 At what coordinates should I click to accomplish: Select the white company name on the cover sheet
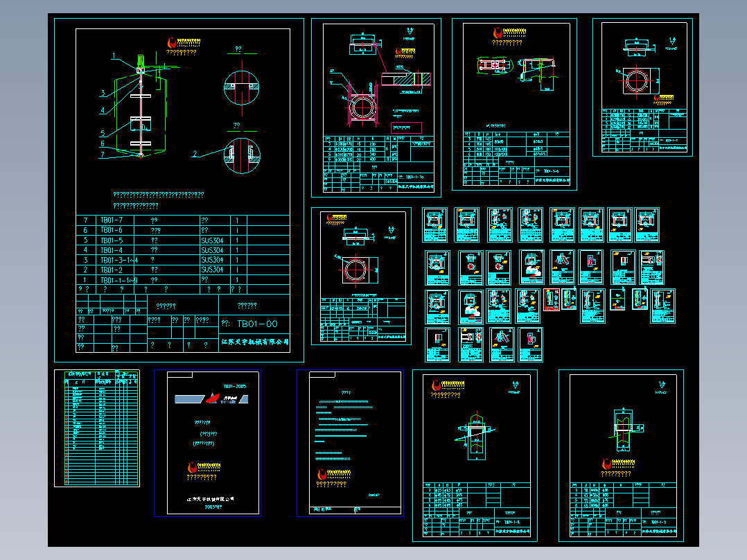tap(210, 499)
